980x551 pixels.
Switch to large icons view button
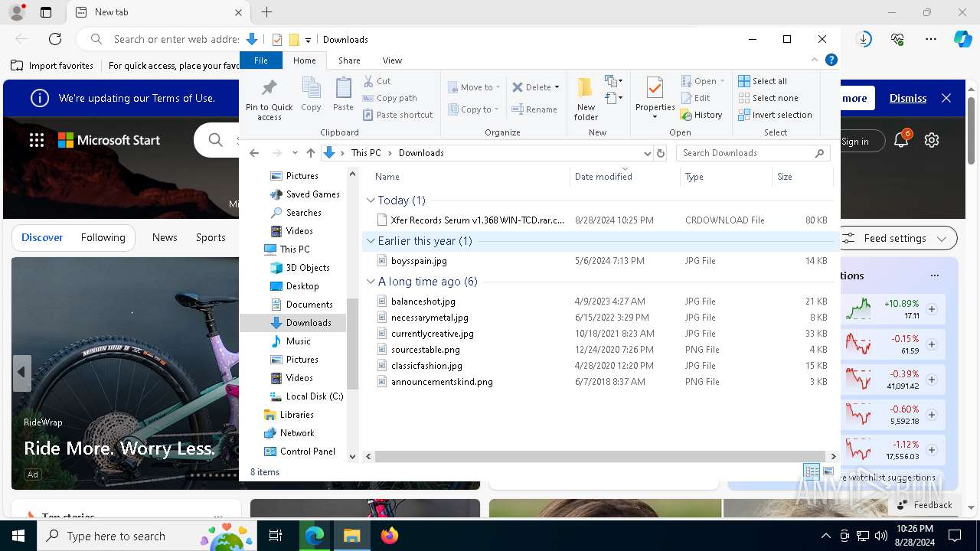[x=828, y=471]
